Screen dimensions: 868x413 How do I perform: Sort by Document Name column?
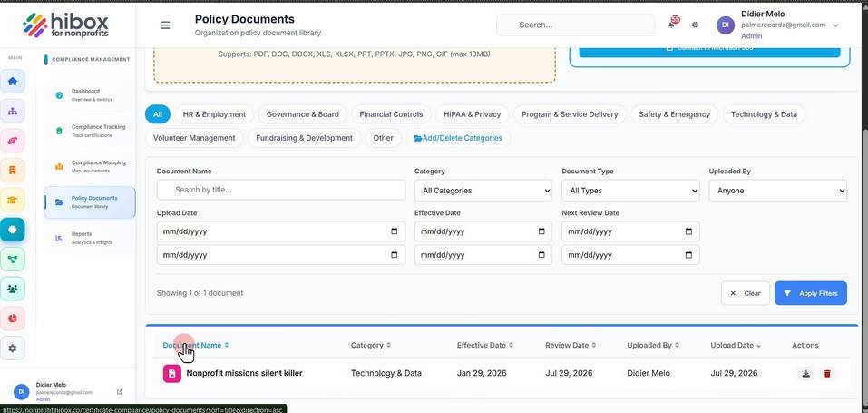coord(195,345)
